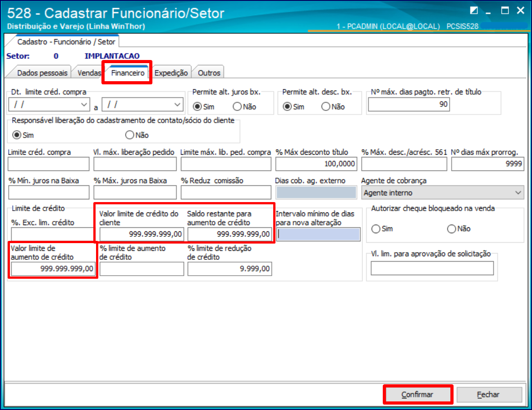The height and width of the screenshot is (410, 532).
Task: Focus the % Máx desconto título field
Action: coord(316,164)
